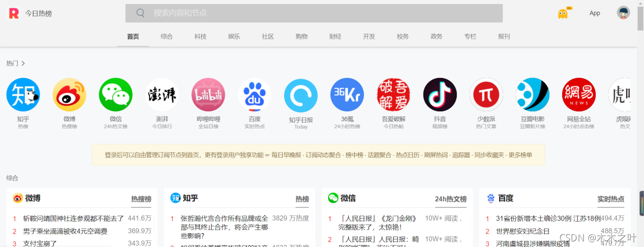Screen dimensions: 644x247
Task: Open the 豆瓣电影 新片榜 icon
Action: (x=533, y=95)
